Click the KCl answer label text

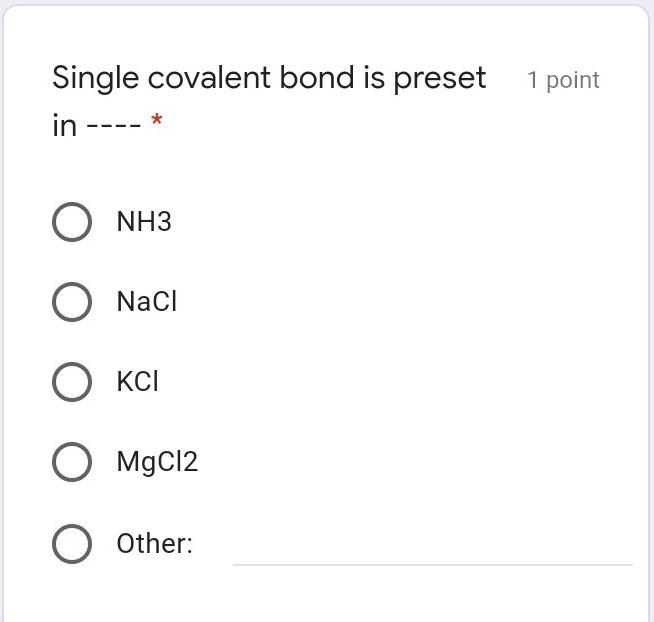coord(138,382)
